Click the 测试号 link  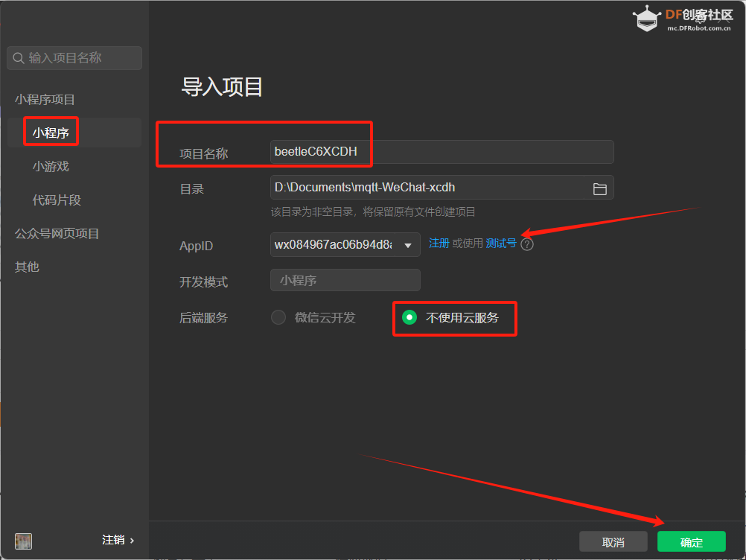[x=501, y=244]
